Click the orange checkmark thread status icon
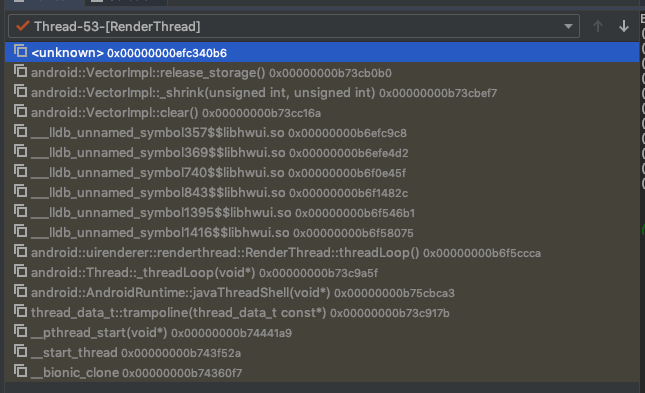This screenshot has height=393, width=645. (22, 26)
